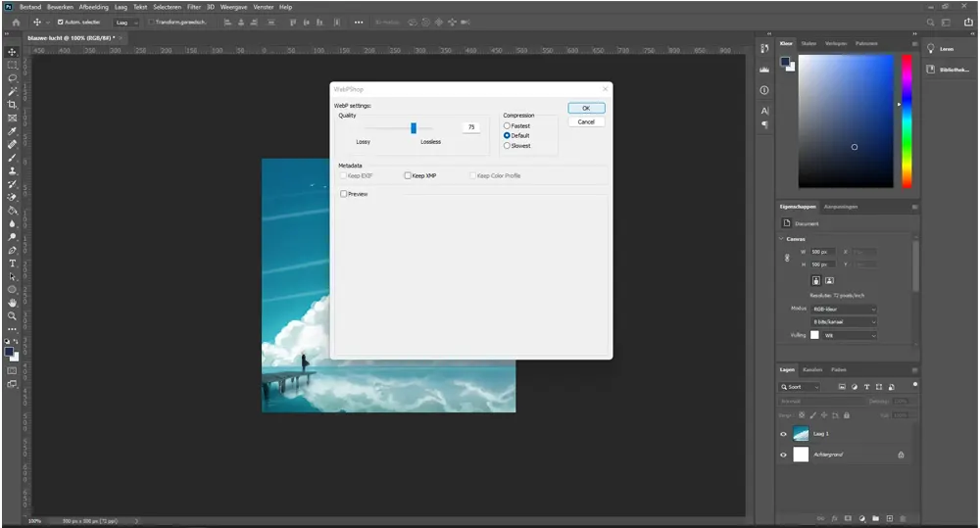Select the Crop tool
The image size is (980, 528).
point(12,105)
